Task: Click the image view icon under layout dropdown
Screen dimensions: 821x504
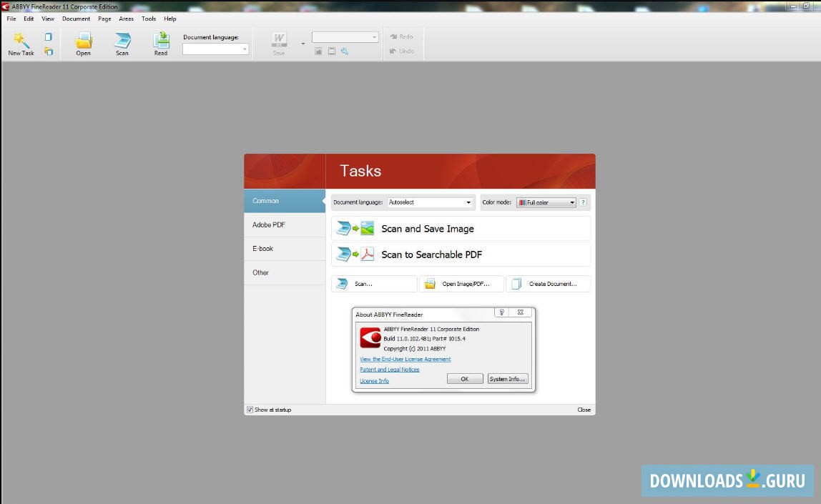Action: pos(318,51)
